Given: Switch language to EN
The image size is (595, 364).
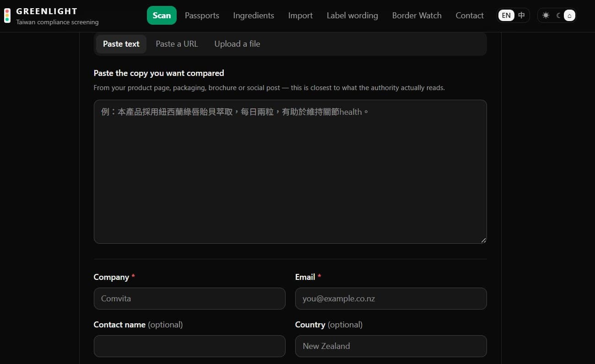Looking at the screenshot, I should tap(506, 16).
